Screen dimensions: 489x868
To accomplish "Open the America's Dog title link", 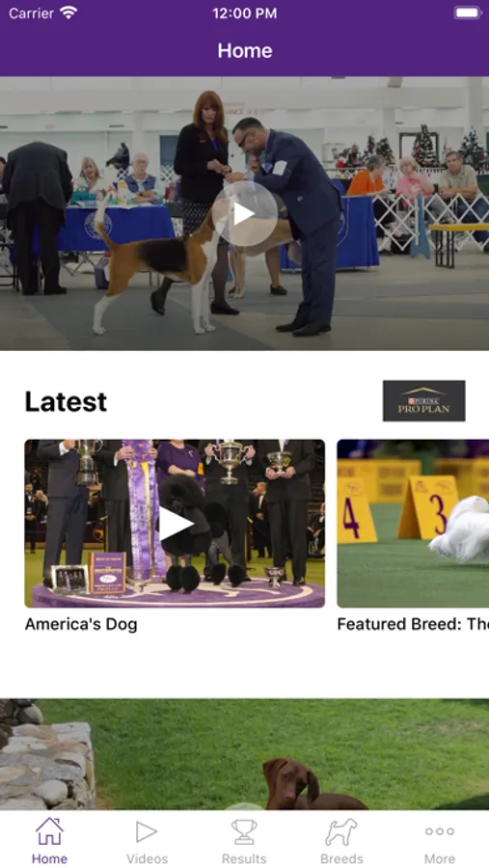I will coord(81,624).
